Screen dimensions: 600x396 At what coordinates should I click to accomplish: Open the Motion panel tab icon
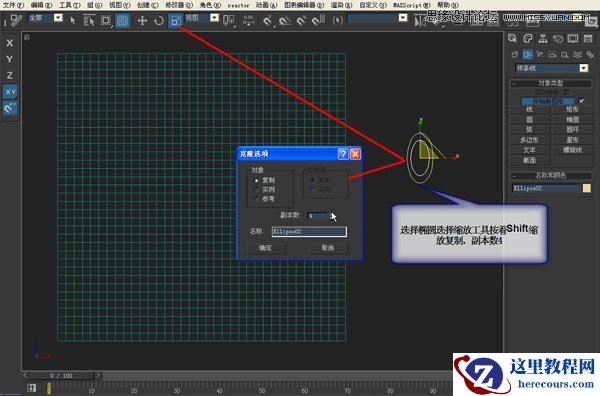[x=558, y=38]
